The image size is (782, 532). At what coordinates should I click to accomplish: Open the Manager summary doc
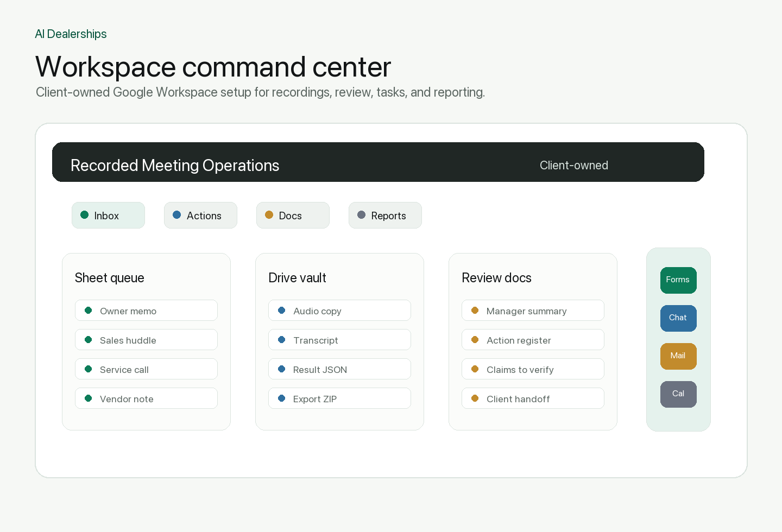(533, 311)
